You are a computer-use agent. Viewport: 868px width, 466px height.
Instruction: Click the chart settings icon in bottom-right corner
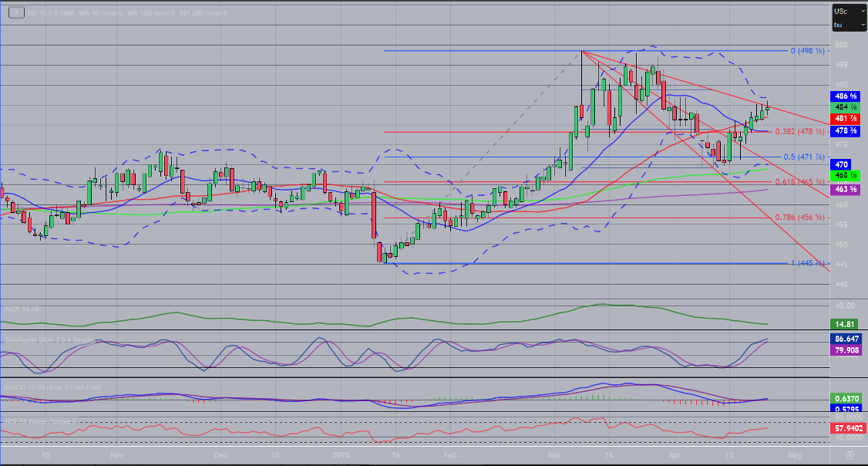click(x=849, y=455)
